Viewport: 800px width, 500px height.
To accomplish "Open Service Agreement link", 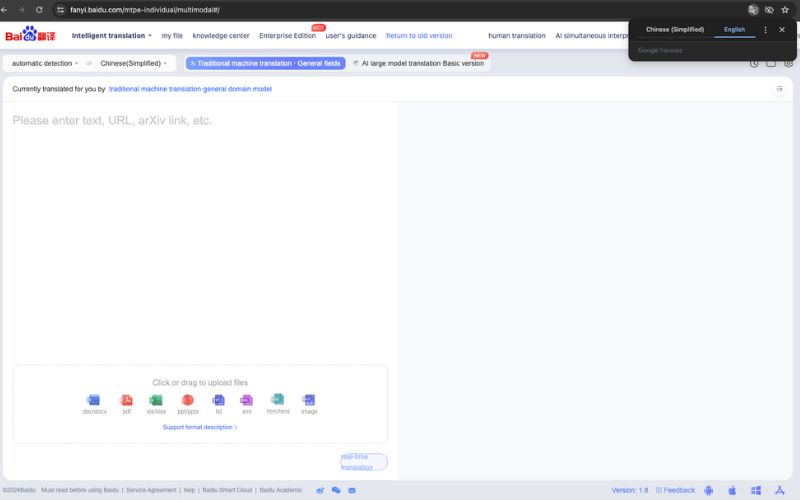I will click(x=151, y=490).
